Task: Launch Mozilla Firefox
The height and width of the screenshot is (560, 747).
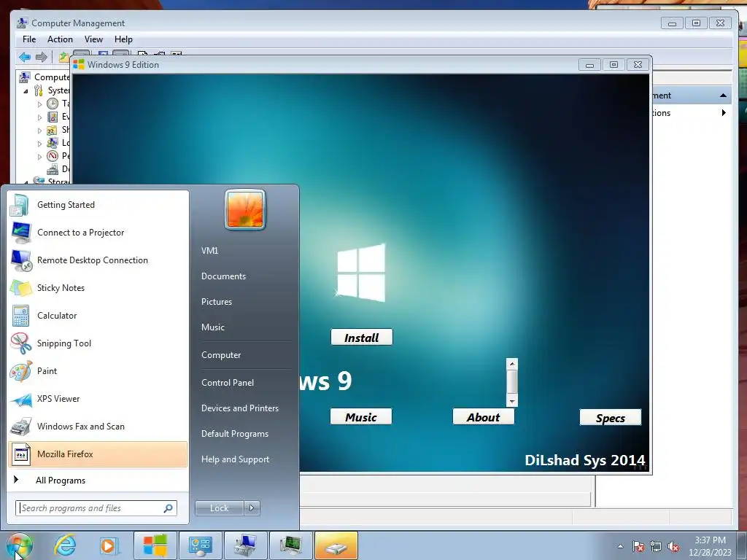Action: click(x=98, y=454)
